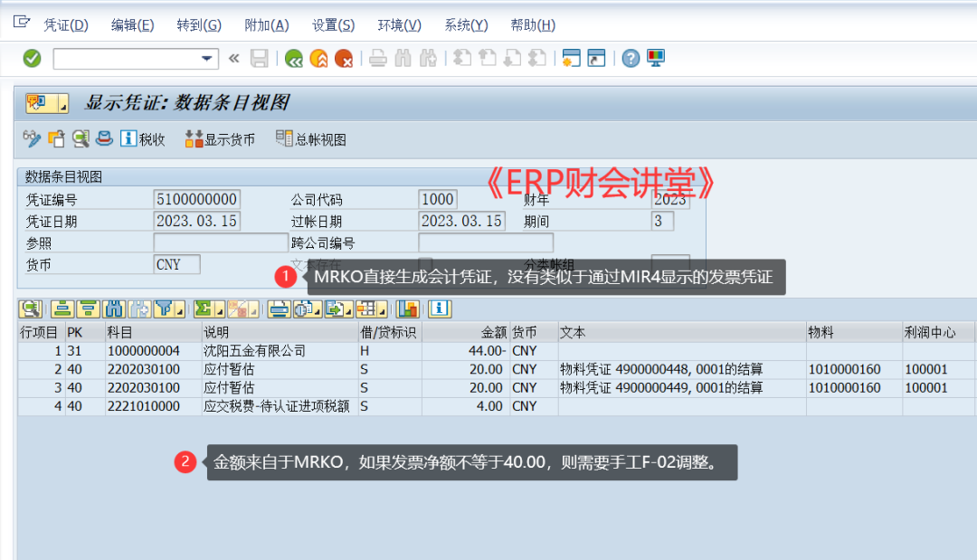Expand the transaction command field dropdown
The image size is (977, 560).
pyautogui.click(x=207, y=59)
